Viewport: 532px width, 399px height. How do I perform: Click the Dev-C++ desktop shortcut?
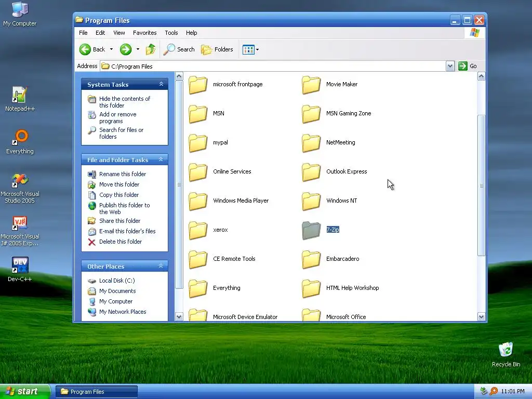[20, 270]
